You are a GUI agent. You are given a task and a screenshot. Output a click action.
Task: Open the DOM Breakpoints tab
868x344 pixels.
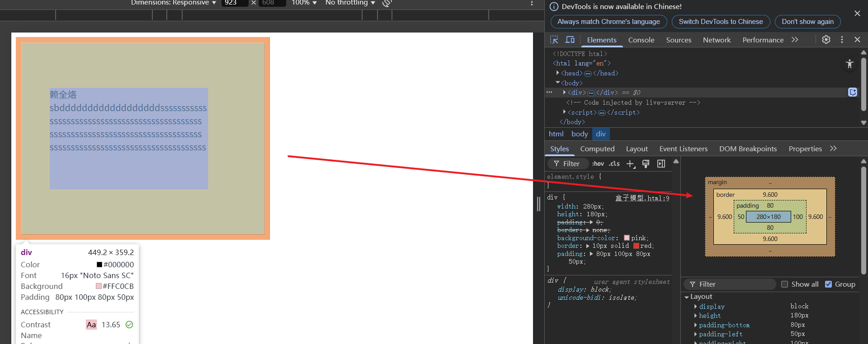pos(748,149)
